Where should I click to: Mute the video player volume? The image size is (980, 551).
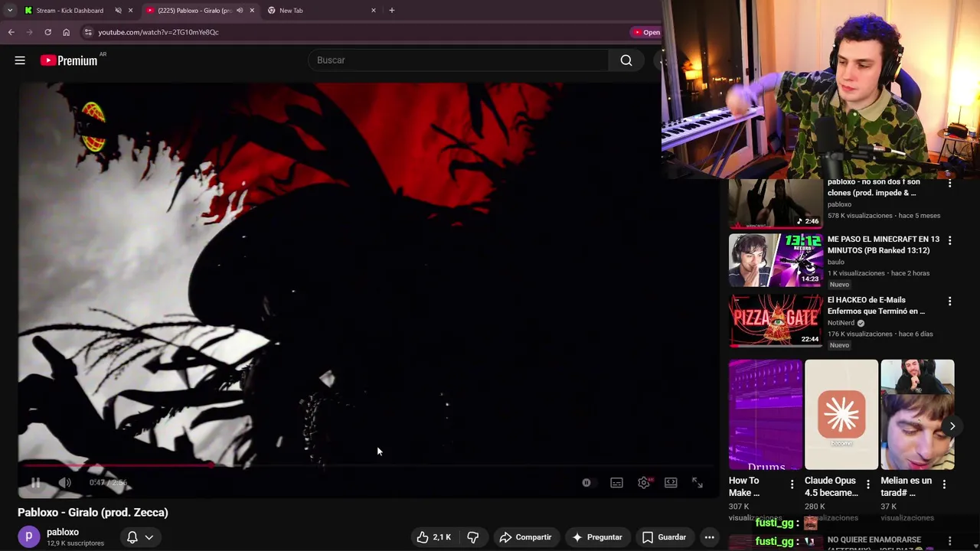(65, 483)
